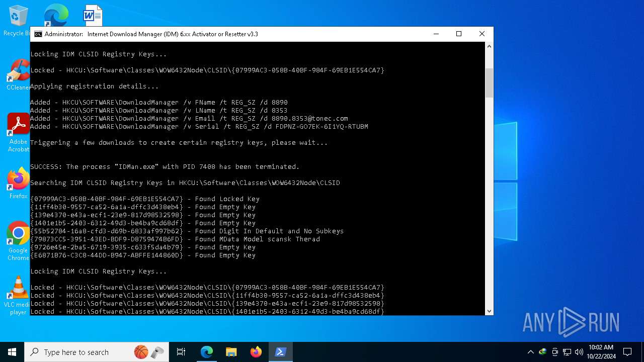644x362 pixels.
Task: Open the Recycle Bin desktop icon
Action: point(18,20)
